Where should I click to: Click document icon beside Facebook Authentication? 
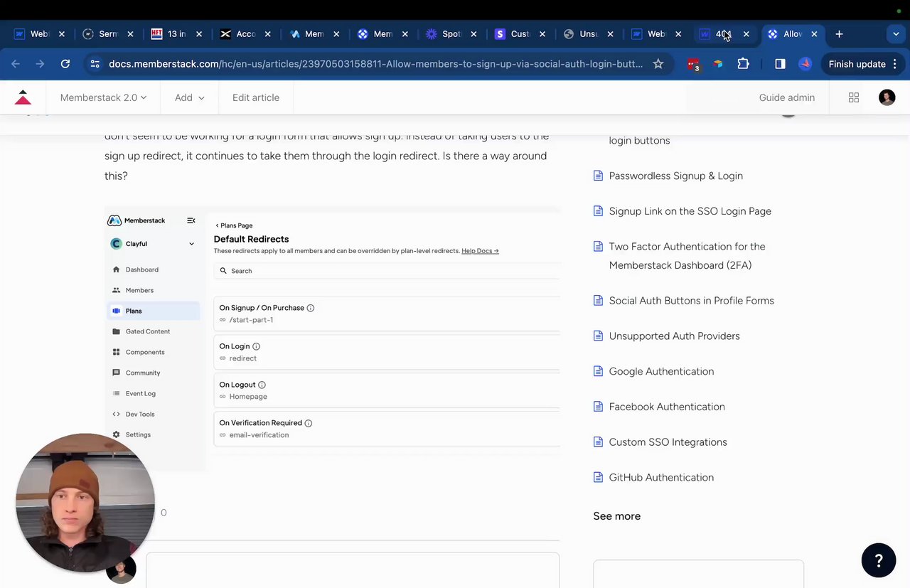coord(598,407)
